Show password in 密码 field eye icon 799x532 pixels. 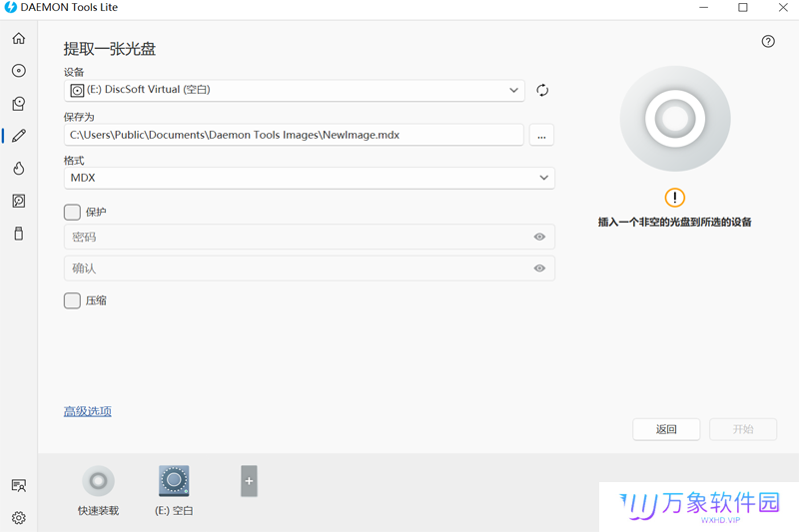pos(539,237)
